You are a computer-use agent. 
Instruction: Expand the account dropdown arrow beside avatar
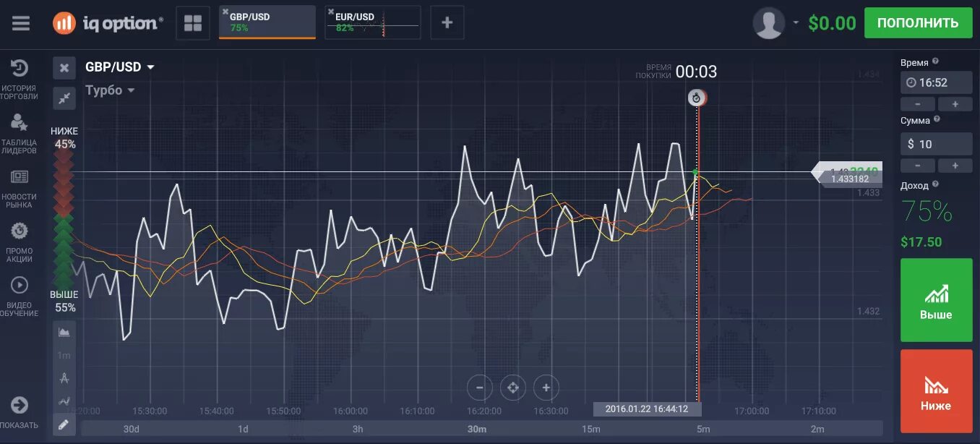[796, 23]
